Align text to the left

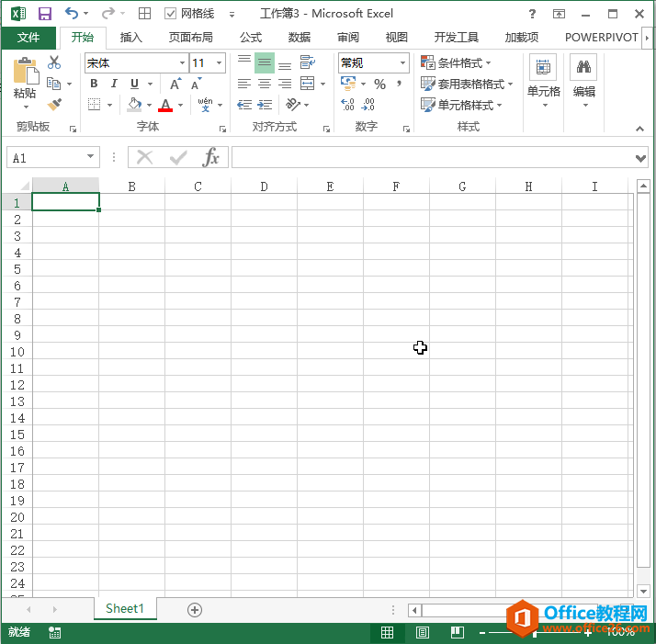point(244,84)
